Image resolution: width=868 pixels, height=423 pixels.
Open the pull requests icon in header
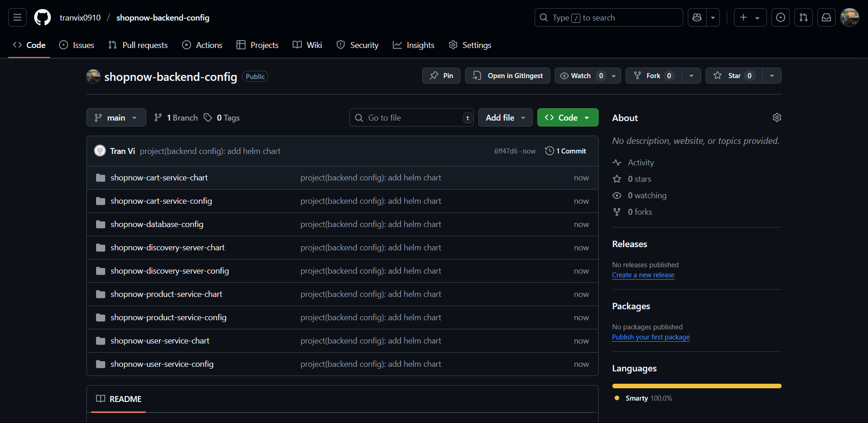[x=803, y=17]
